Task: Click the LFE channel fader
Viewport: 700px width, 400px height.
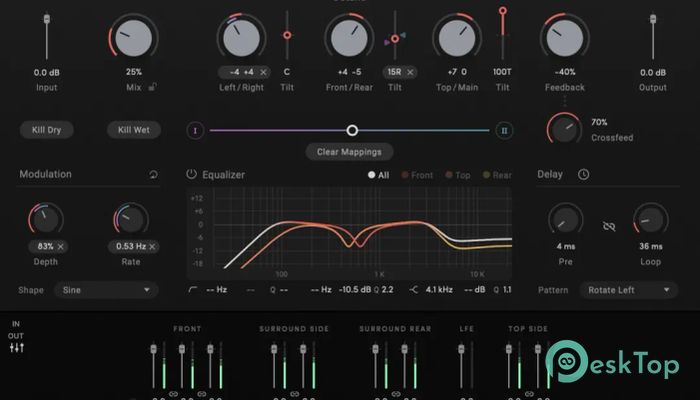Action: point(461,349)
